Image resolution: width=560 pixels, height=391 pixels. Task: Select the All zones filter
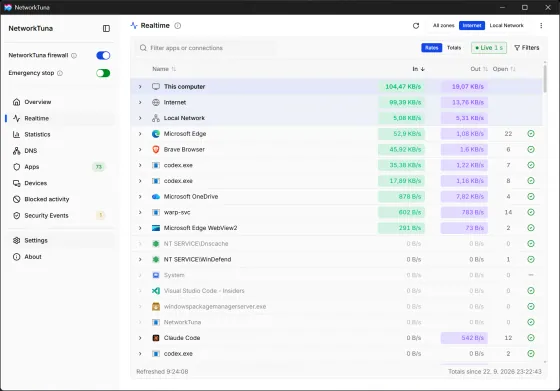[x=444, y=26]
